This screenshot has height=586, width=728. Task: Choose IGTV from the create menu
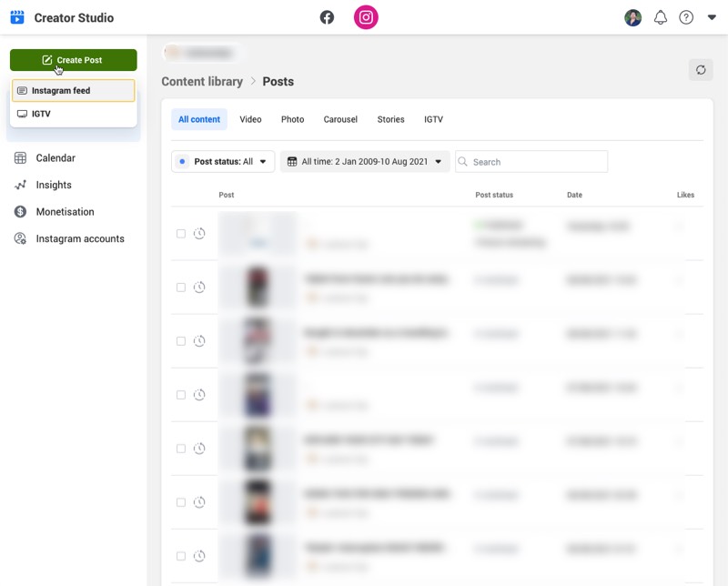(74, 114)
